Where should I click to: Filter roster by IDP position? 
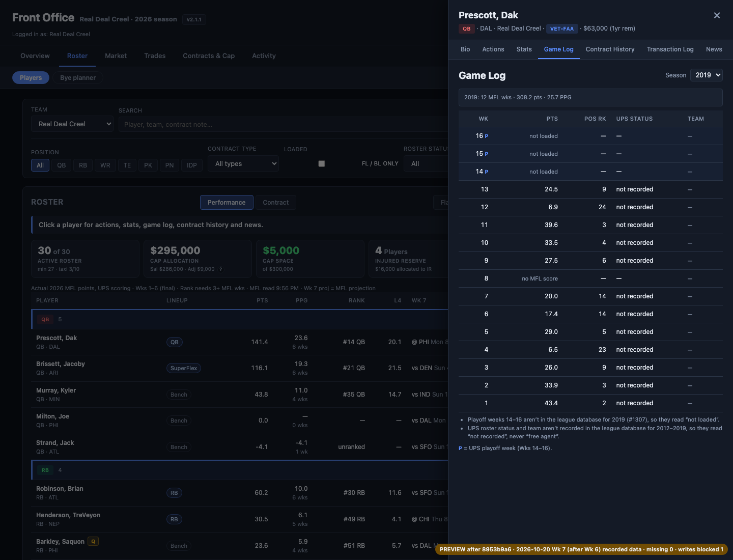(192, 165)
